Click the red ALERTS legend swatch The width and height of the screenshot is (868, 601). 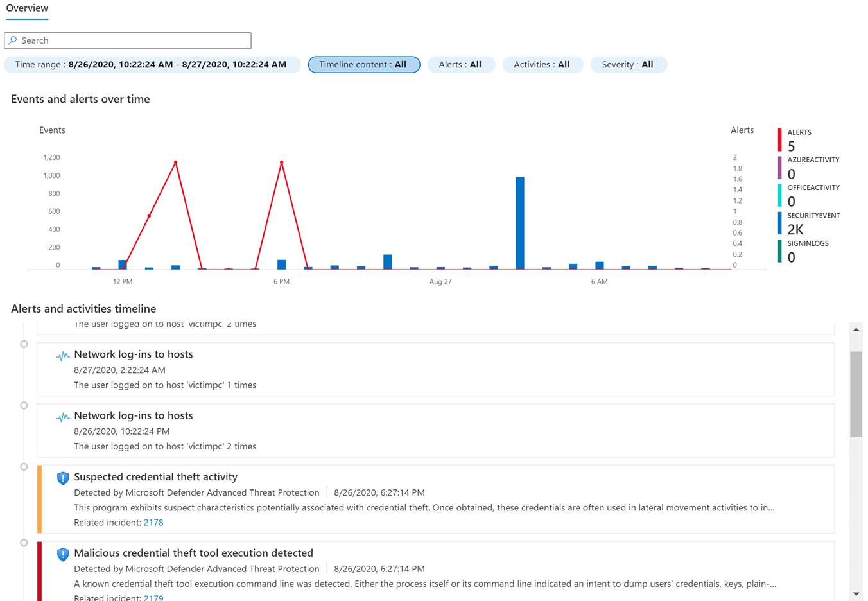click(x=779, y=140)
